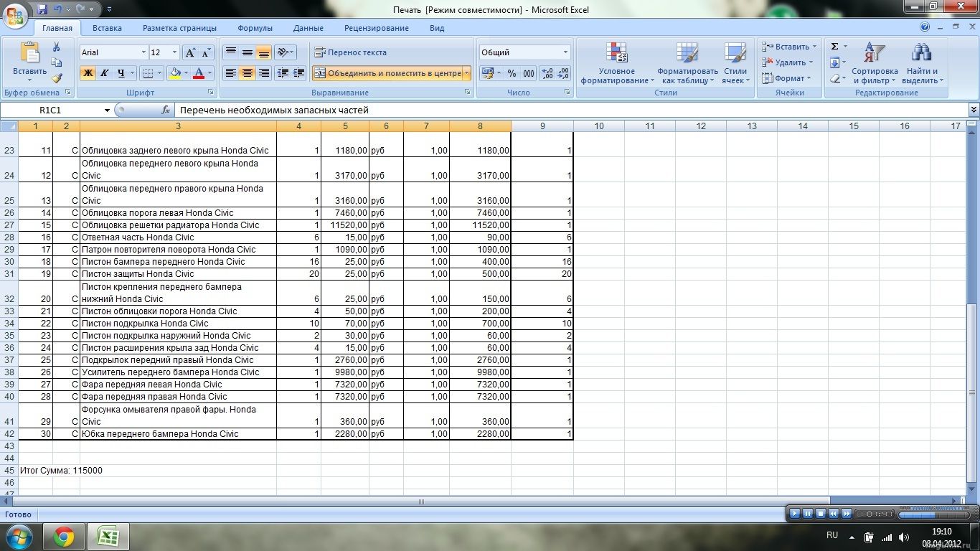Click the Удалить cells button
This screenshot has height=551, width=980.
(787, 62)
